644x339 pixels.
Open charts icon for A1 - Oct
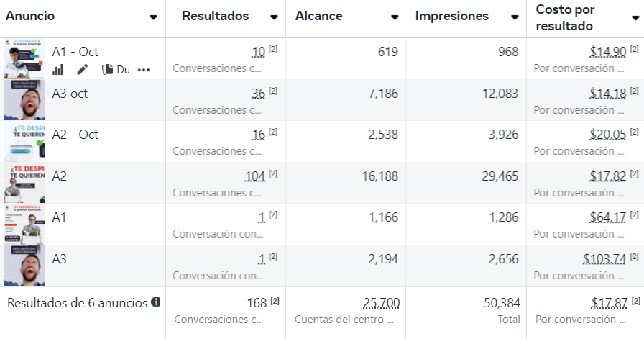tap(58, 70)
